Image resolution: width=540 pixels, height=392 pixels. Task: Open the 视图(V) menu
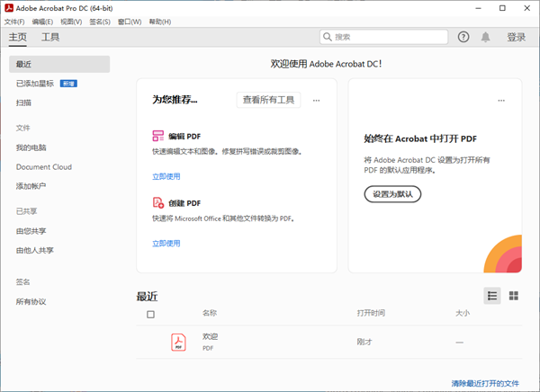click(x=71, y=22)
